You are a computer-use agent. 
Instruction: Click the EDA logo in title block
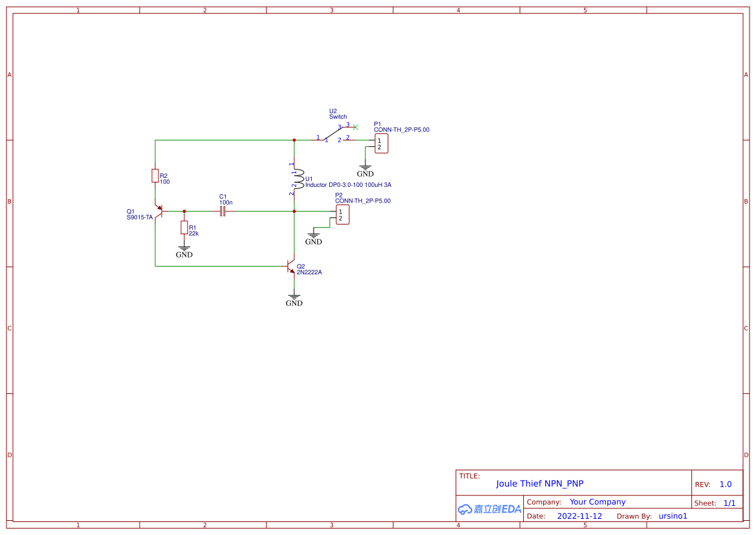(x=490, y=509)
